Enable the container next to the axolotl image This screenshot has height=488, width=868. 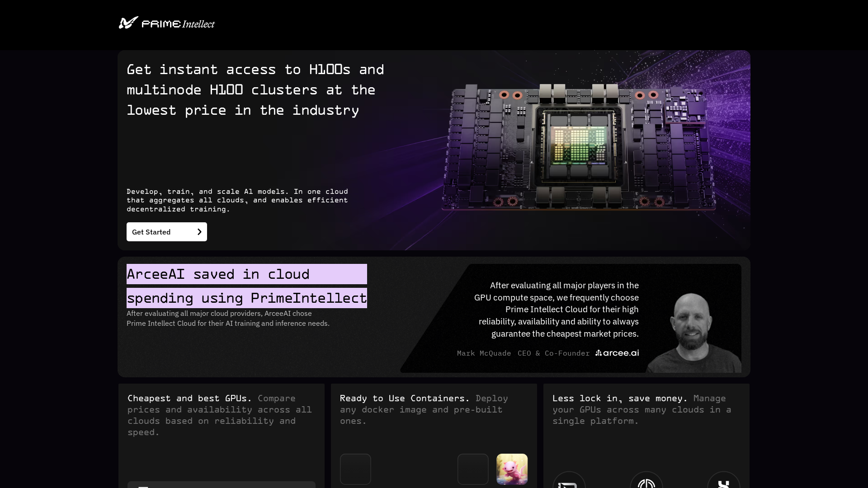click(472, 469)
